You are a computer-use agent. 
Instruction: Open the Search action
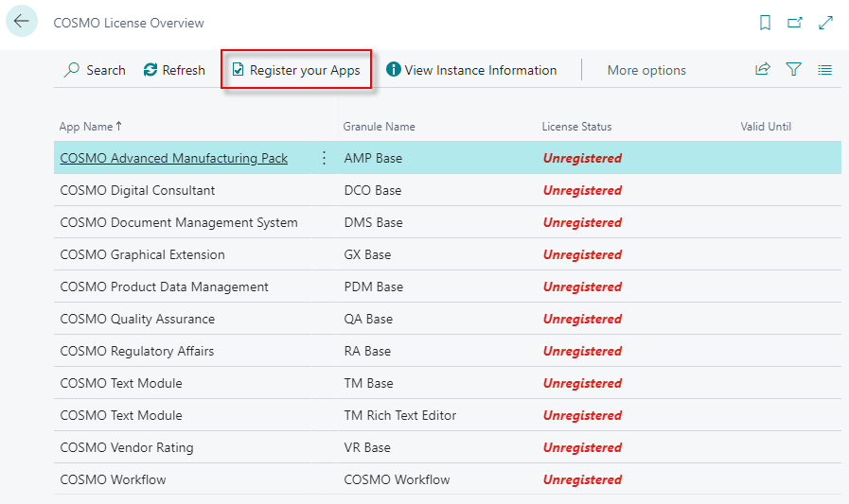pyautogui.click(x=95, y=70)
